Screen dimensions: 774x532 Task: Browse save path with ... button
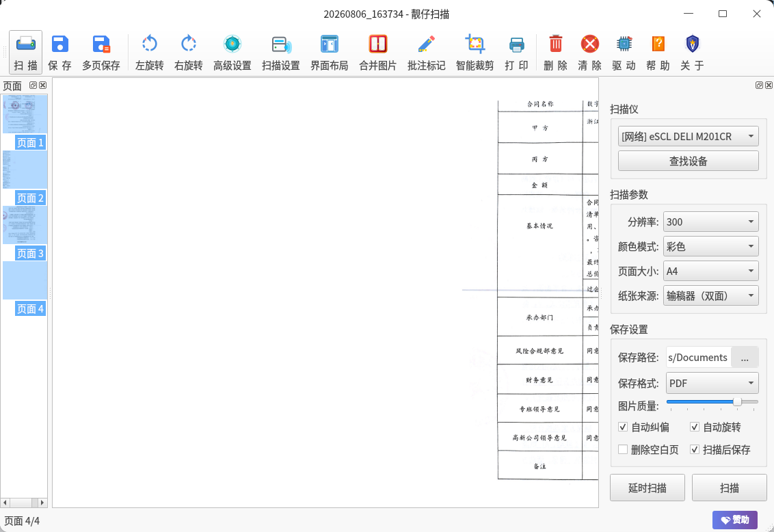point(745,358)
